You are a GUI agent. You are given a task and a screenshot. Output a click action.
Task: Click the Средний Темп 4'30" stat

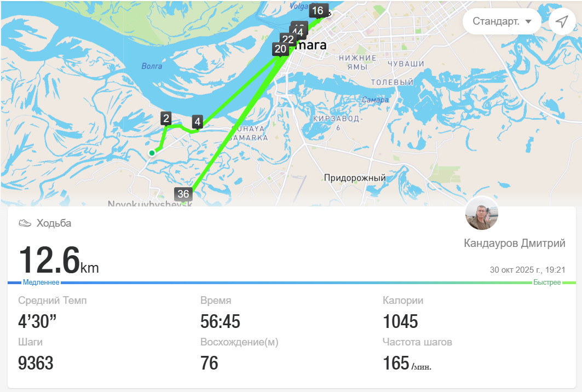click(x=53, y=314)
